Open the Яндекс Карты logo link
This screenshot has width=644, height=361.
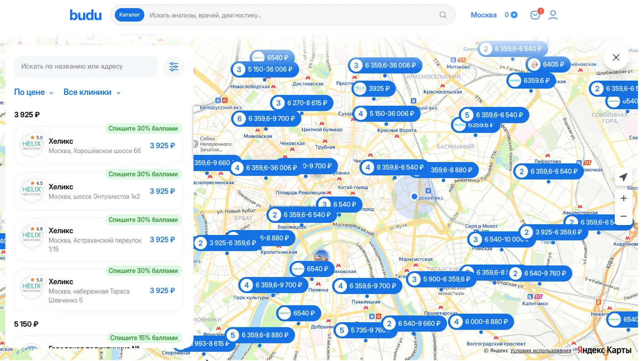tap(605, 351)
